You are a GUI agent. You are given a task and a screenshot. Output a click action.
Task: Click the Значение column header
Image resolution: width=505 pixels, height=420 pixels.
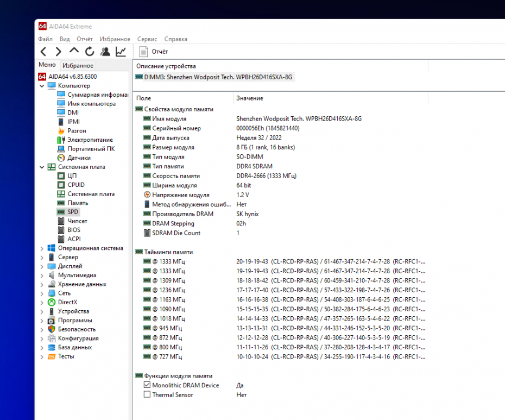pyautogui.click(x=250, y=98)
